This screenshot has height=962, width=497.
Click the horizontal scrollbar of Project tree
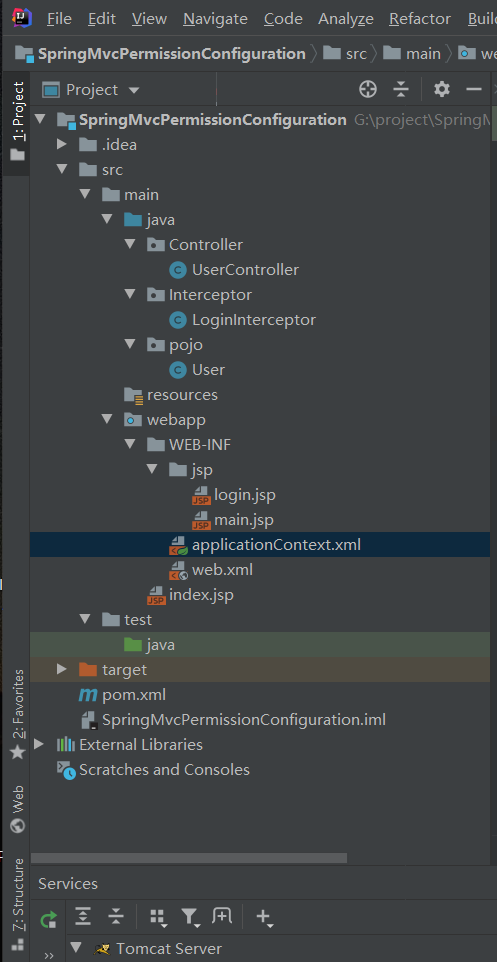[x=189, y=858]
